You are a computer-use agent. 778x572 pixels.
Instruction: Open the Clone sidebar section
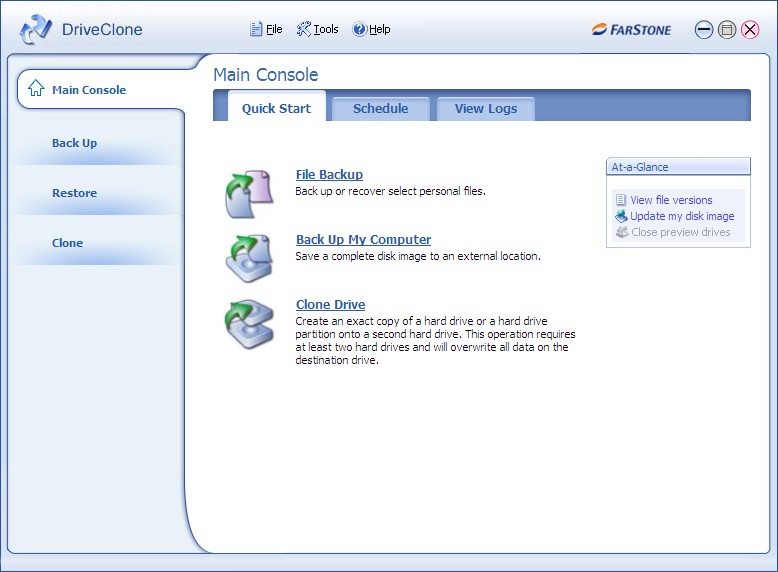(68, 243)
